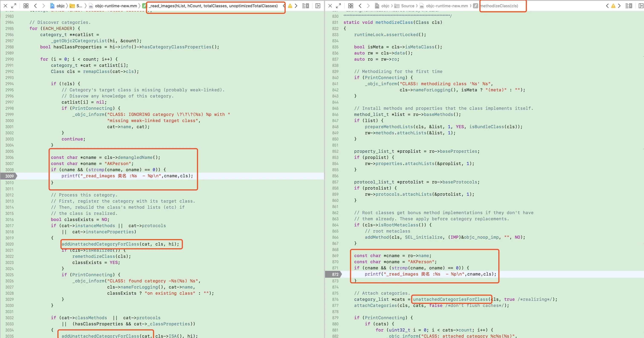Image resolution: width=644 pixels, height=338 pixels.
Task: Click attachCategories call on line 877
Action: click(375, 305)
